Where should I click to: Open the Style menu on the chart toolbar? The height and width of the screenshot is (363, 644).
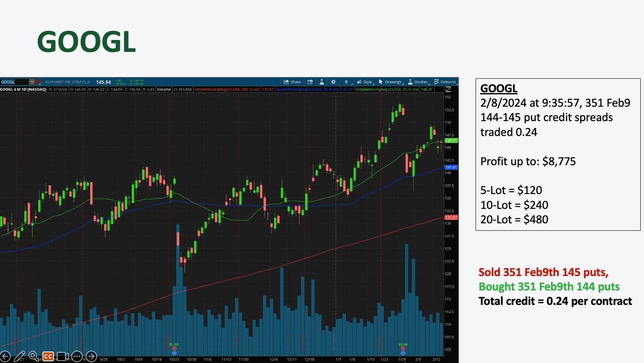click(365, 82)
